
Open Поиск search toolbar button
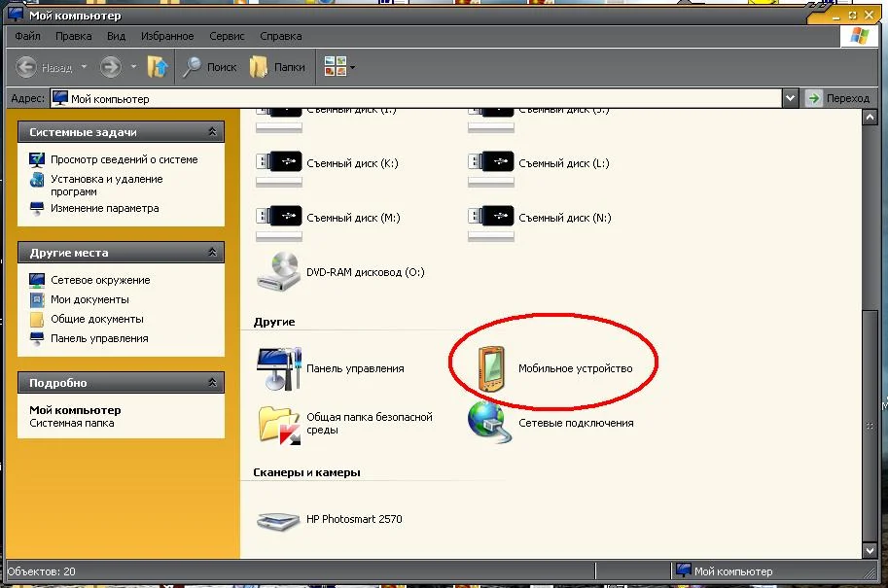click(209, 67)
